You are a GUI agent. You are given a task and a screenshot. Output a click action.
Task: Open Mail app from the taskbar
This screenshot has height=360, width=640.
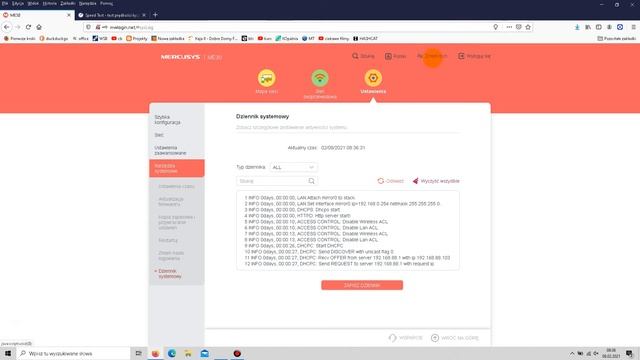pos(204,353)
